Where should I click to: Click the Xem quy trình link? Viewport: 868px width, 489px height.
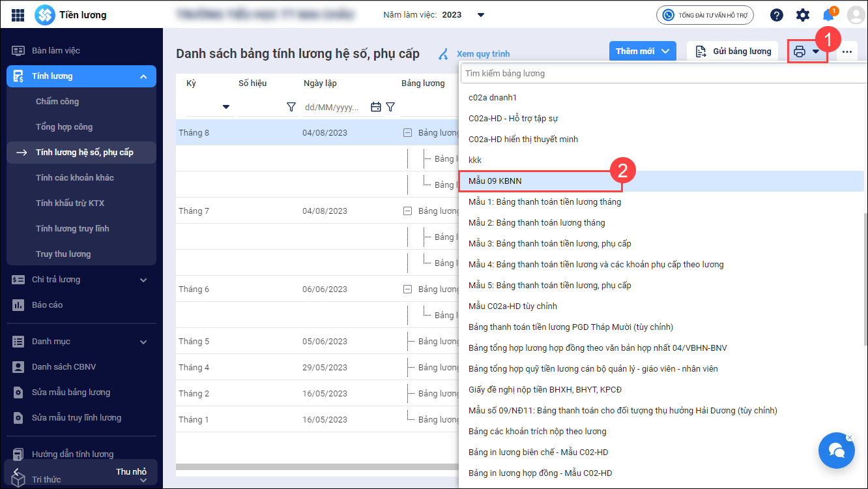pos(483,54)
